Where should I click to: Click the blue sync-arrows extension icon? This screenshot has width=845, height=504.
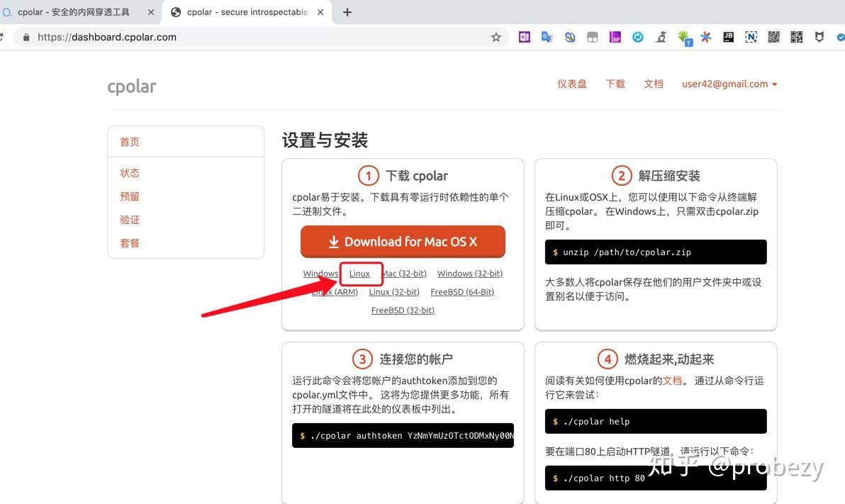tap(637, 37)
